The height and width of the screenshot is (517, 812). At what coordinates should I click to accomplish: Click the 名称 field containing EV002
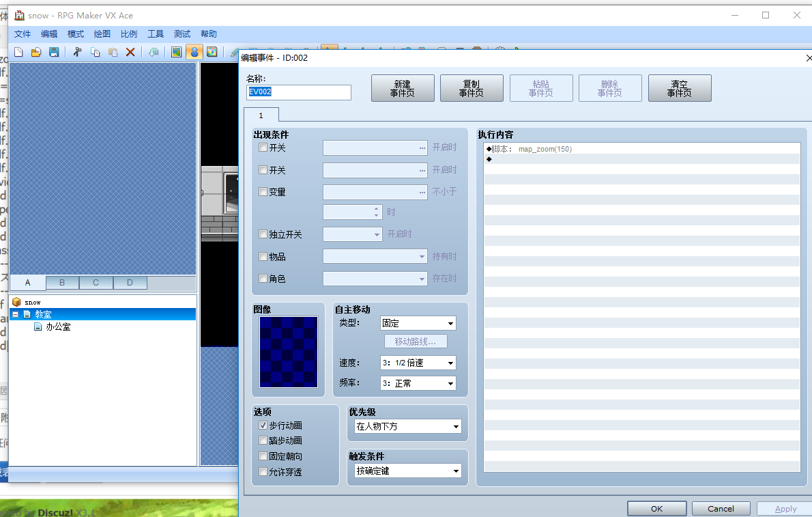tap(299, 92)
